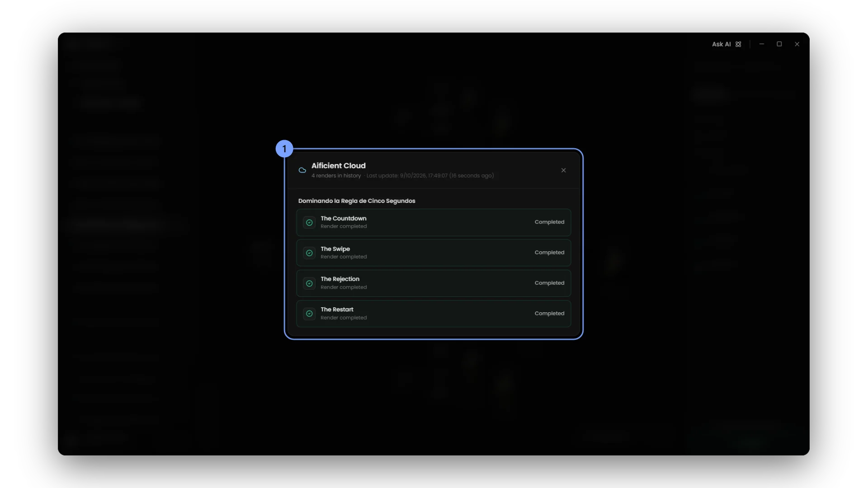Minimize the application window
The width and height of the screenshot is (868, 488).
pyautogui.click(x=762, y=44)
